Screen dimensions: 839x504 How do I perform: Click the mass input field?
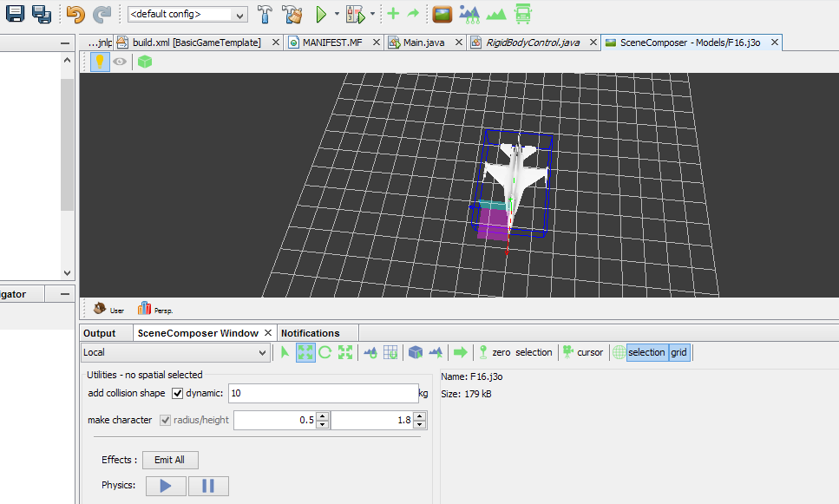coord(323,393)
